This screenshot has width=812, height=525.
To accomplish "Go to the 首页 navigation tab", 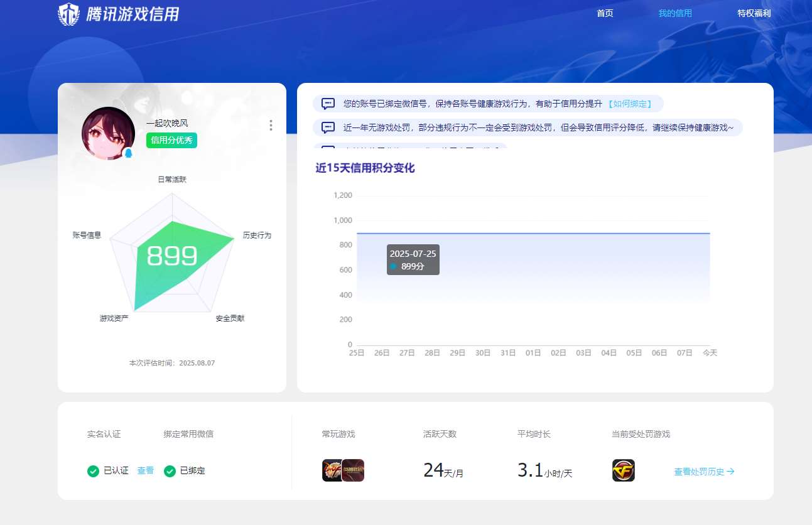I will click(x=605, y=13).
